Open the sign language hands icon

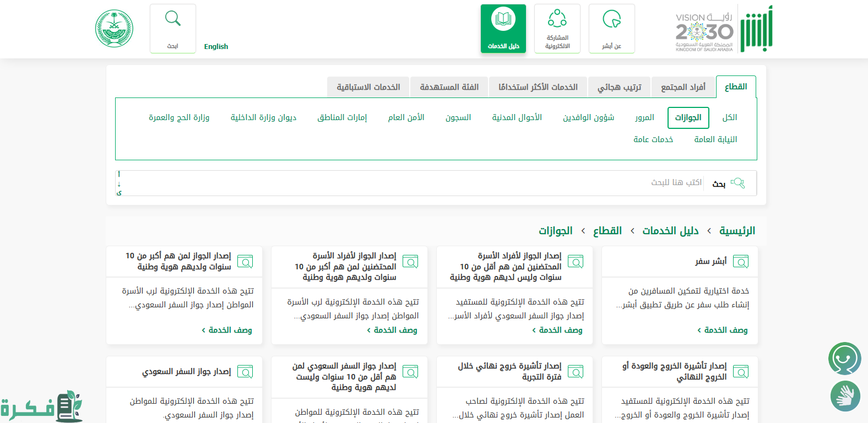[x=845, y=395]
